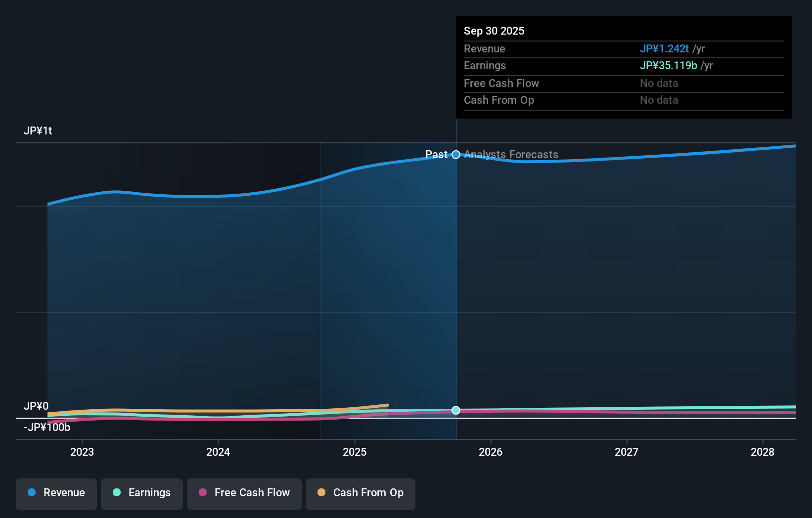Select the Earnings data point marker on the chart
This screenshot has width=812, height=518.
[x=455, y=410]
